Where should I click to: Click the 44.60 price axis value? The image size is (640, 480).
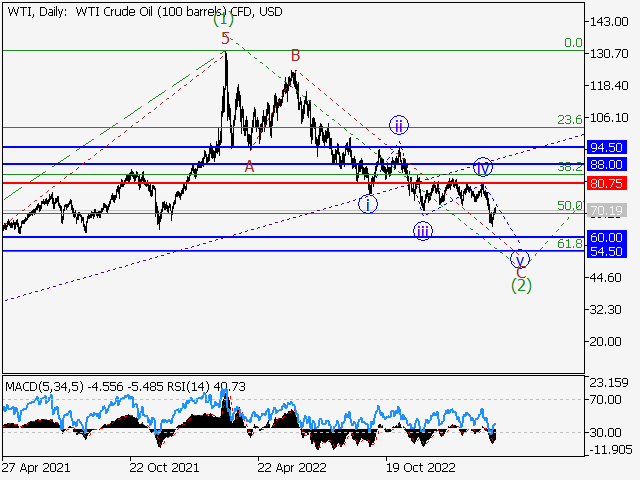coord(605,278)
